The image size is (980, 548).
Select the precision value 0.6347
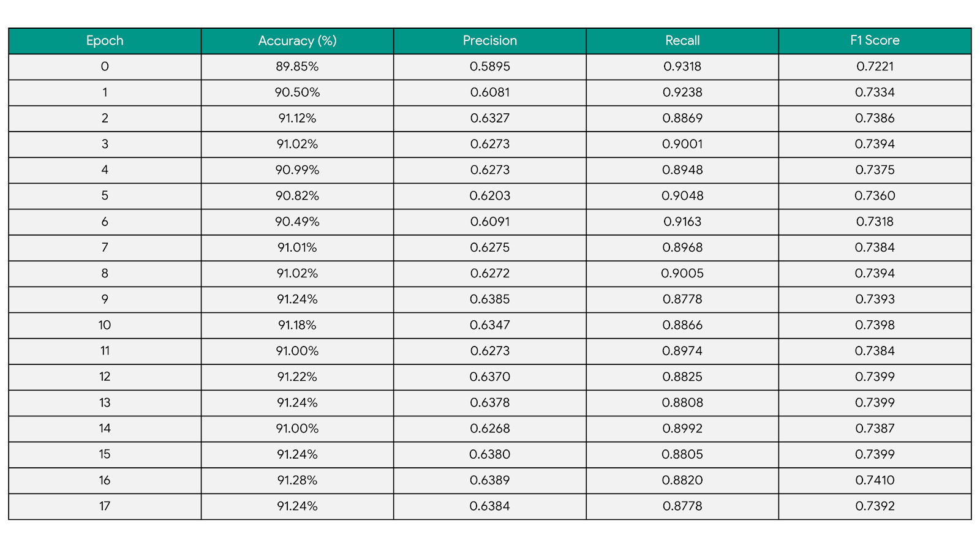coord(489,325)
